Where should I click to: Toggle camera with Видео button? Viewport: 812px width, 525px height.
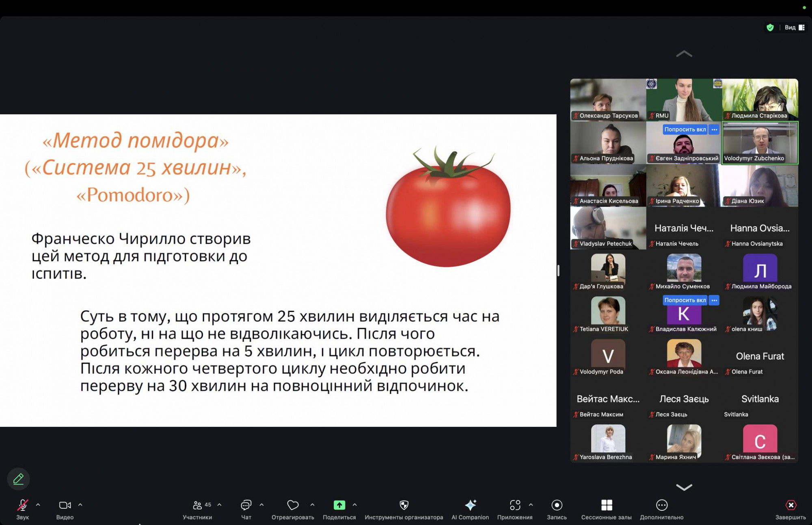[x=65, y=505]
